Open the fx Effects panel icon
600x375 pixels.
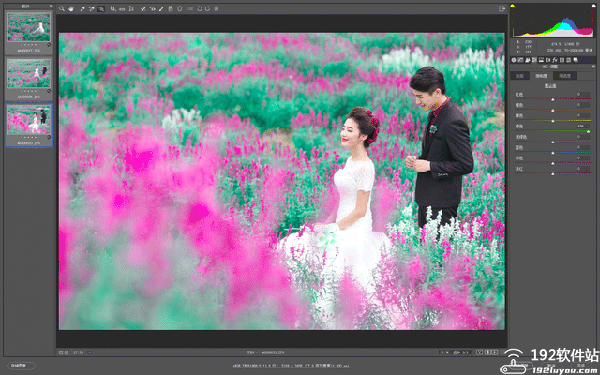click(x=554, y=60)
